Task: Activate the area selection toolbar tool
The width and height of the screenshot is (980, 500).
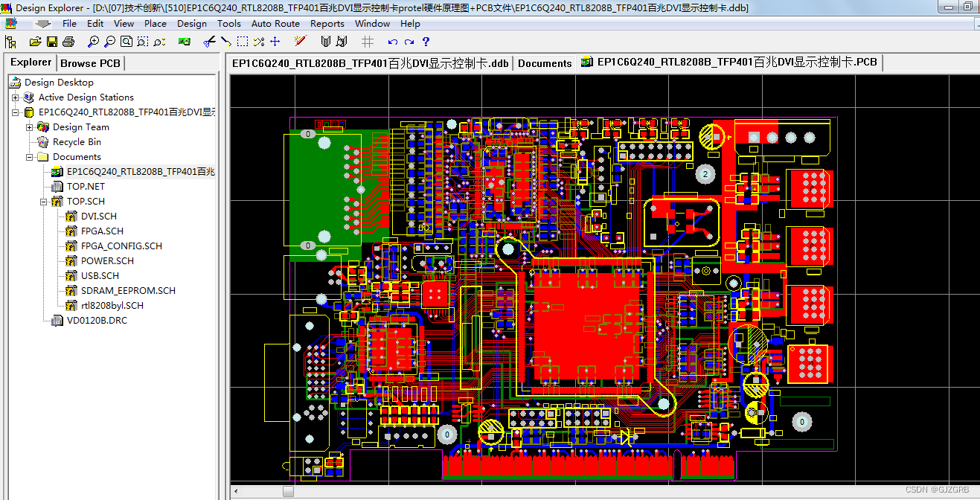Action: (x=242, y=41)
